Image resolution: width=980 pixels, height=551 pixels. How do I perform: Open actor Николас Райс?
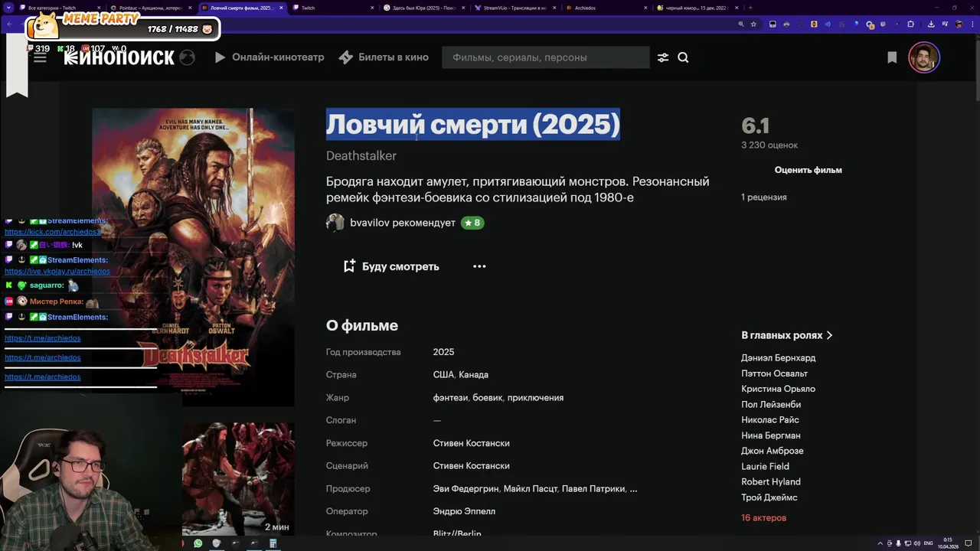(x=770, y=419)
